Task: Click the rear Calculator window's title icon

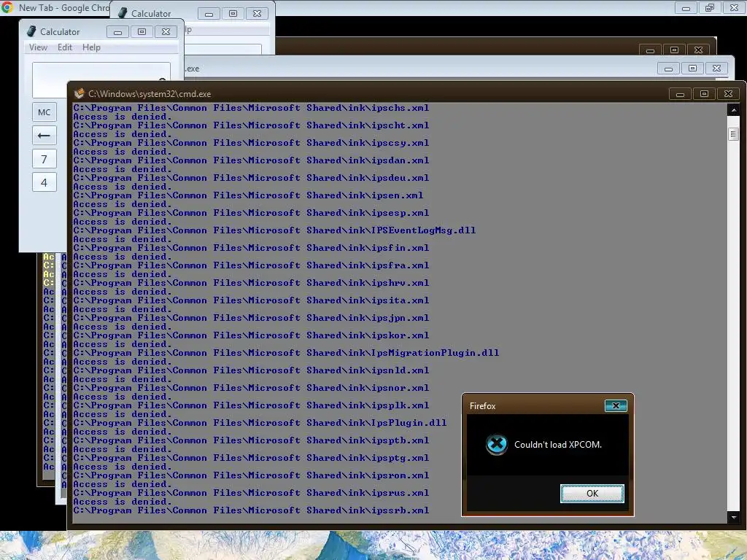Action: tap(123, 13)
